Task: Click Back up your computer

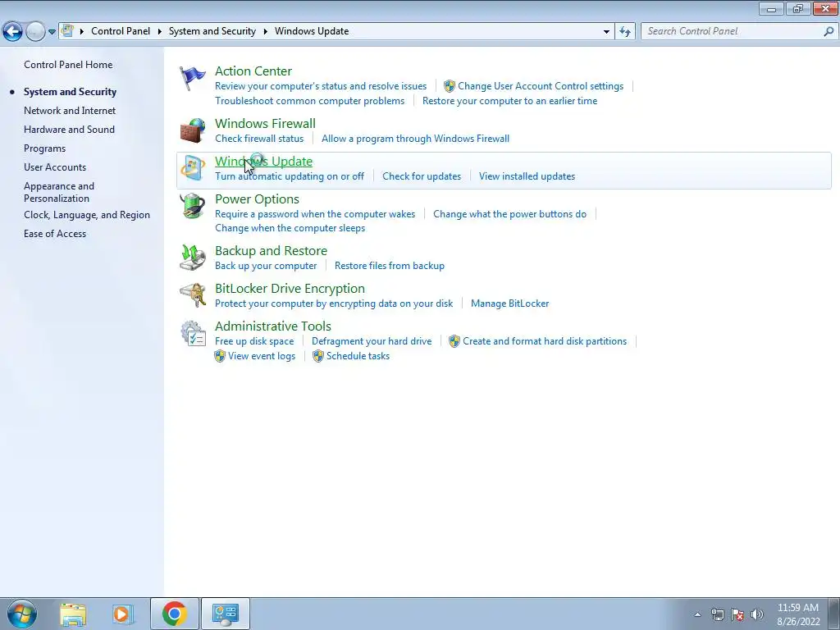Action: (x=266, y=266)
